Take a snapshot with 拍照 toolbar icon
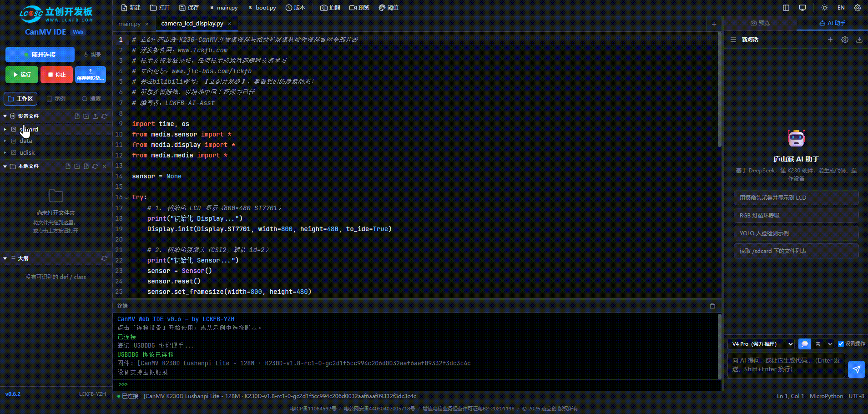Image resolution: width=868 pixels, height=414 pixels. (330, 8)
